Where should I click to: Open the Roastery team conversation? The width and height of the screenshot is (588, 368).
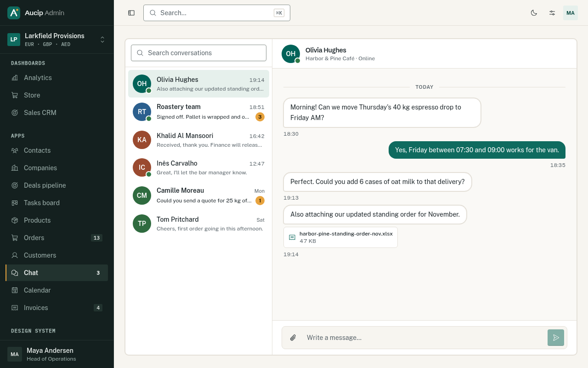[198, 112]
